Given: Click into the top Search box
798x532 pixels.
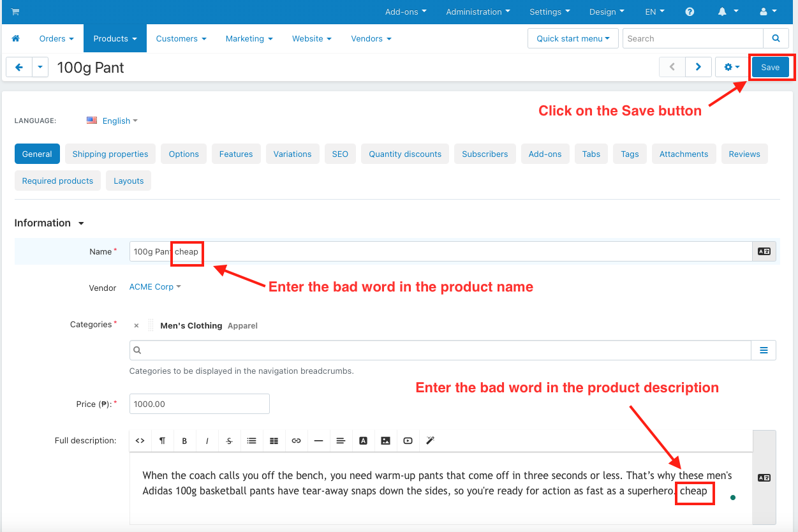Looking at the screenshot, I should (x=693, y=38).
